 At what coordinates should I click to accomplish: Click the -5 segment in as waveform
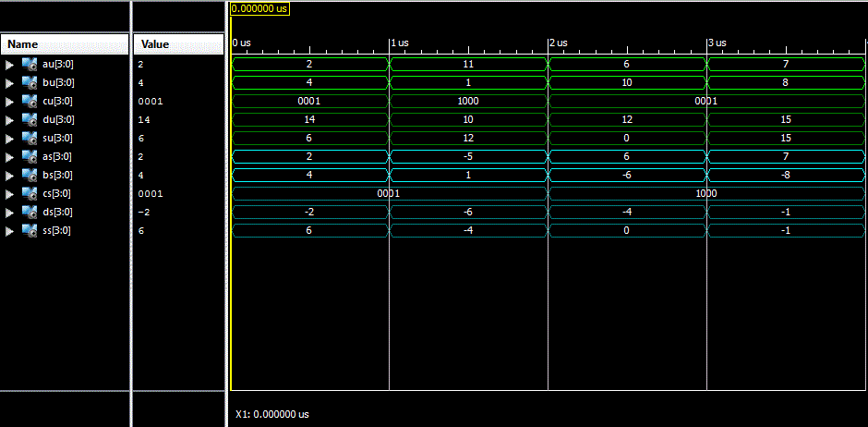(x=467, y=157)
